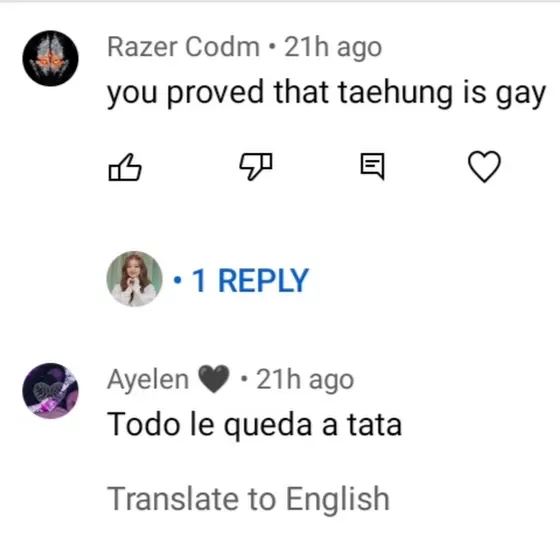Like Razer Codm's comment with thumbs up

point(125,167)
